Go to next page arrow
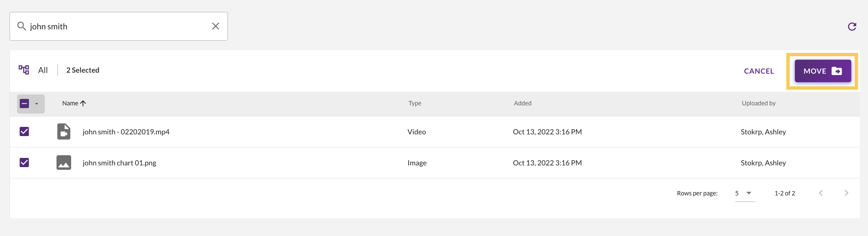 click(846, 193)
